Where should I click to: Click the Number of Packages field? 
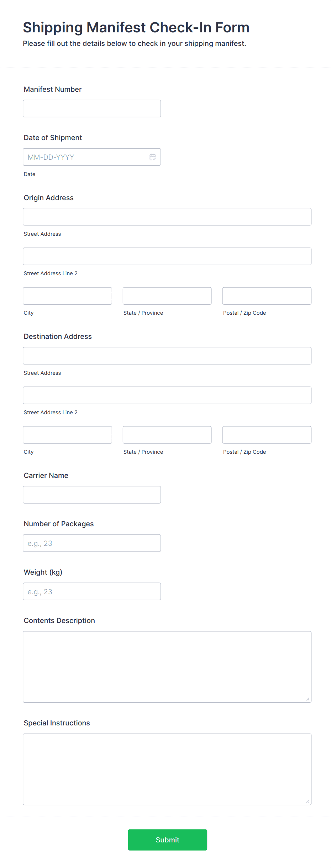91,543
